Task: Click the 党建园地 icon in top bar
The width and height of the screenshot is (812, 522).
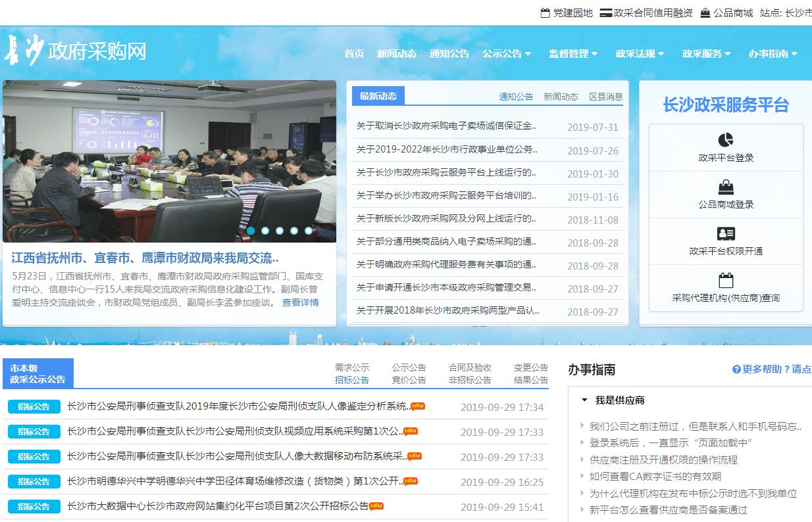Action: click(545, 13)
